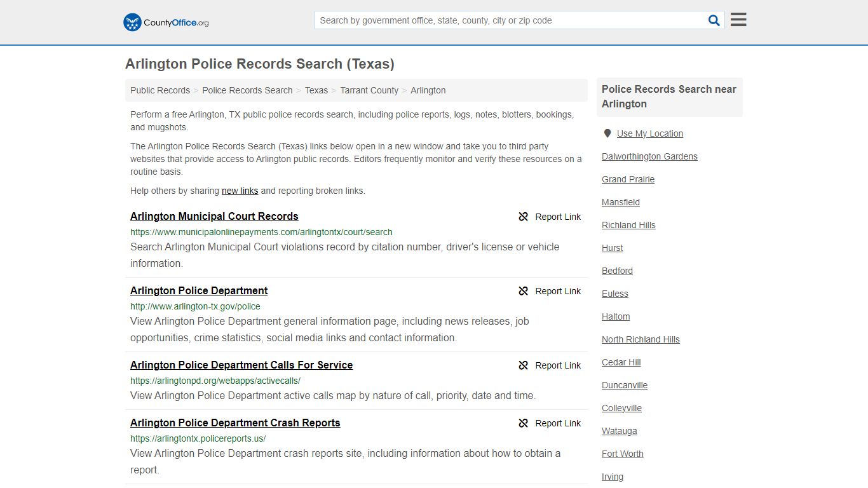Open Arlington Police Department Crash Reports
The width and height of the screenshot is (868, 488).
[235, 423]
